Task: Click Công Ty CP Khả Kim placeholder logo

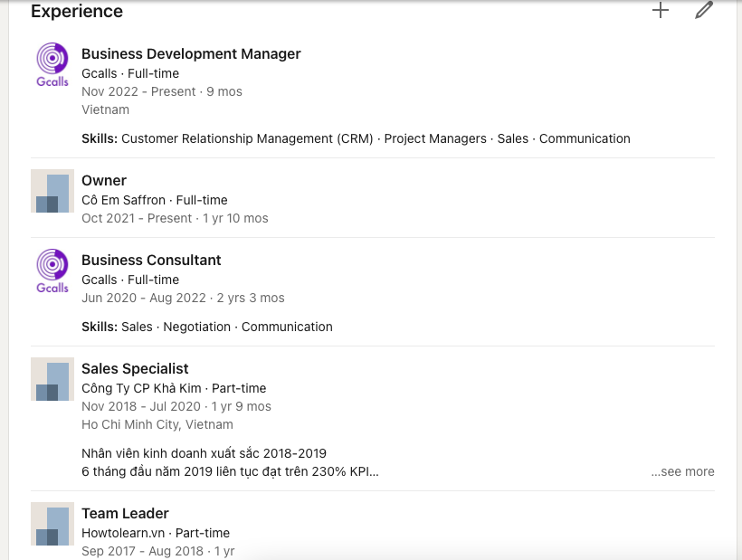Action: pos(52,379)
